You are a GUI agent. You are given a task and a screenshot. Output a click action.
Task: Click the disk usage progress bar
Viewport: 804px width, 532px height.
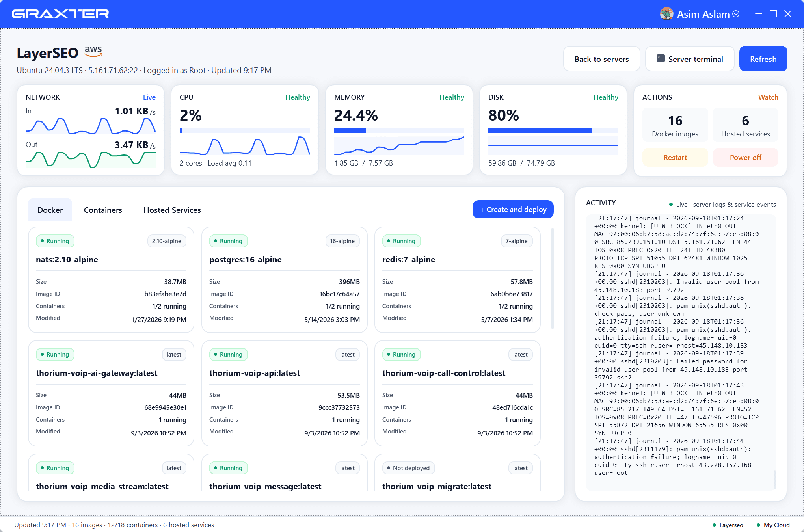click(x=553, y=130)
